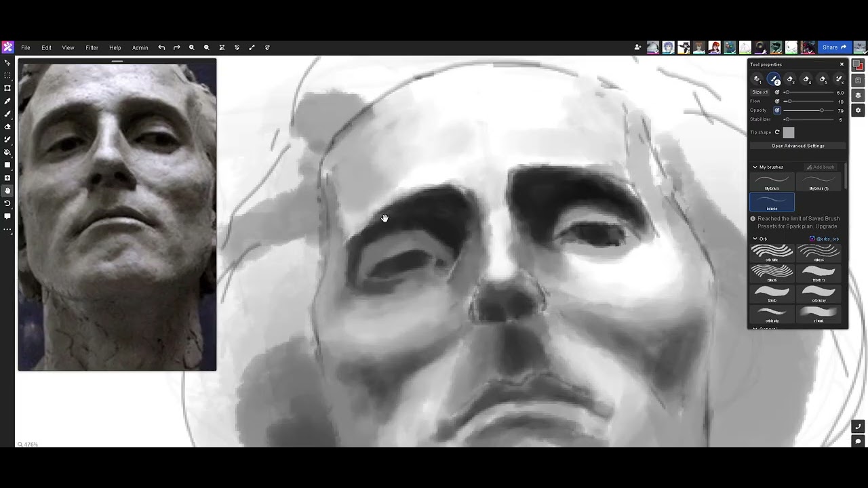Select the eyedropper tool
This screenshot has height=488, width=868.
pos(7,101)
